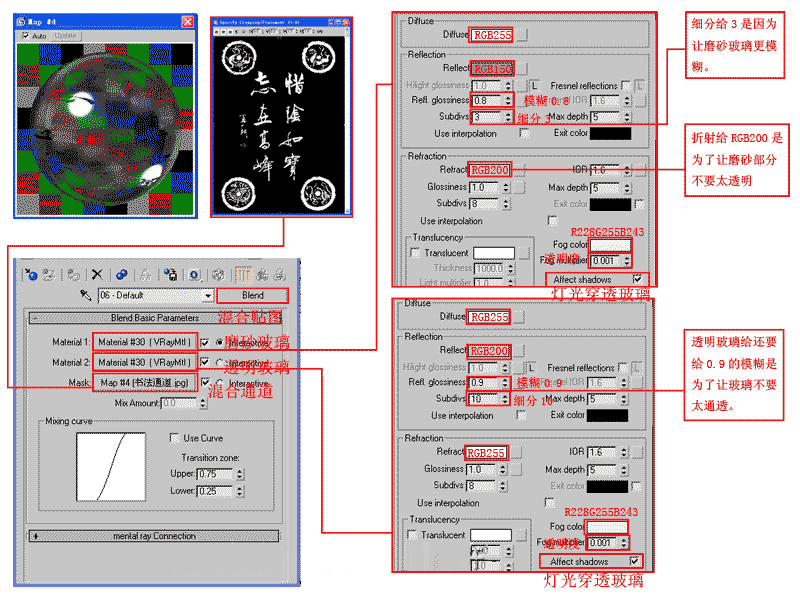Click Assign Material to Selection icon
800x600 pixels.
pos(73,275)
